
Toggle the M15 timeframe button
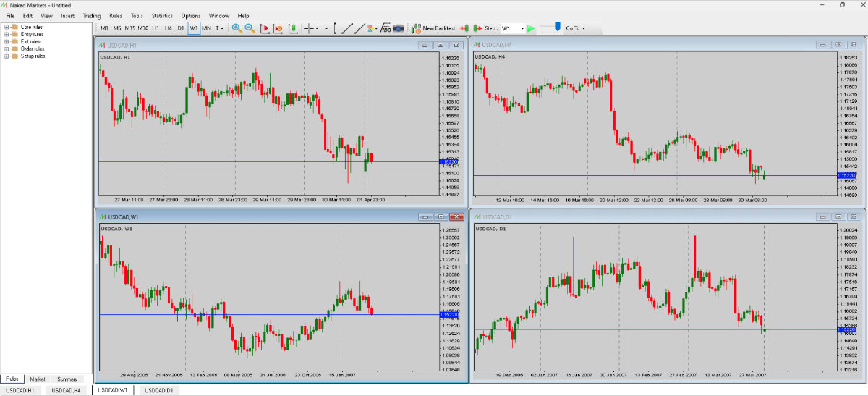129,28
